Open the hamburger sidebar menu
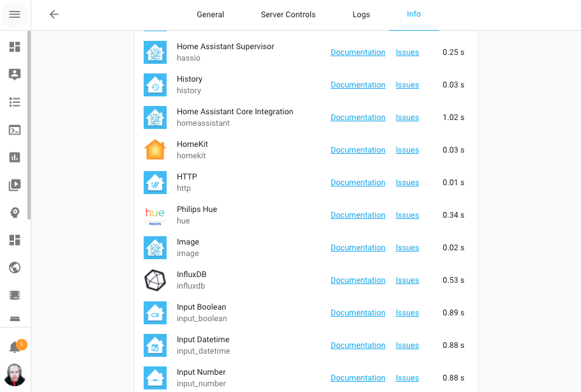This screenshot has height=392, width=581. point(15,15)
